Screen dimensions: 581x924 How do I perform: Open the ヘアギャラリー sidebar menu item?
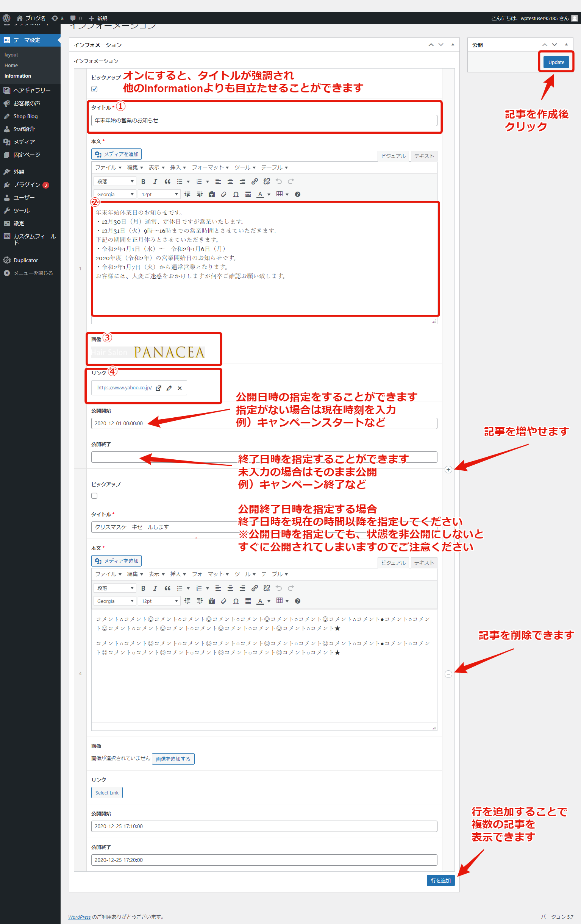pos(32,91)
